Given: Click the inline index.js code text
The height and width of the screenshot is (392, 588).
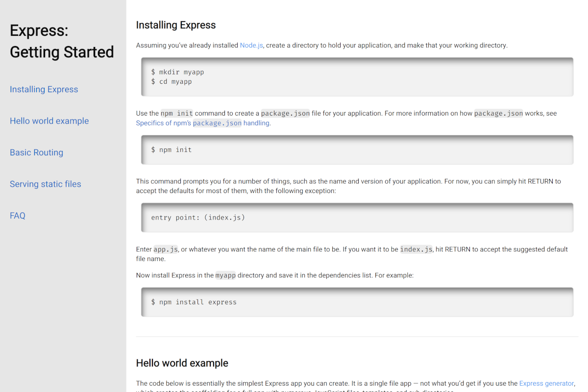Looking at the screenshot, I should pyautogui.click(x=416, y=249).
